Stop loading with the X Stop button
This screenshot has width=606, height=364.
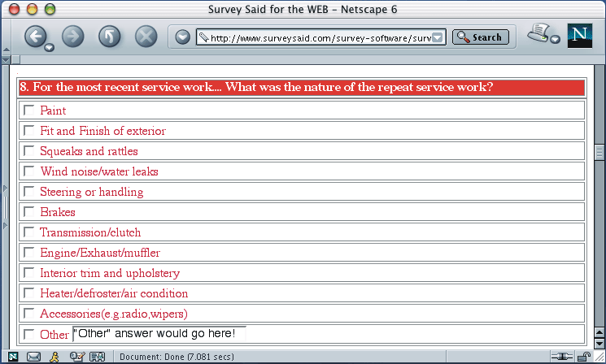(146, 37)
